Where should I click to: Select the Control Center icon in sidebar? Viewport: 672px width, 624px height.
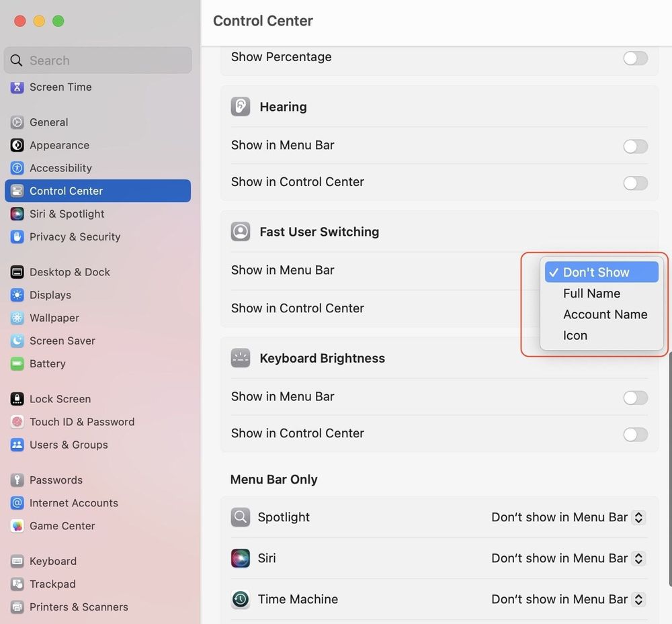[16, 191]
